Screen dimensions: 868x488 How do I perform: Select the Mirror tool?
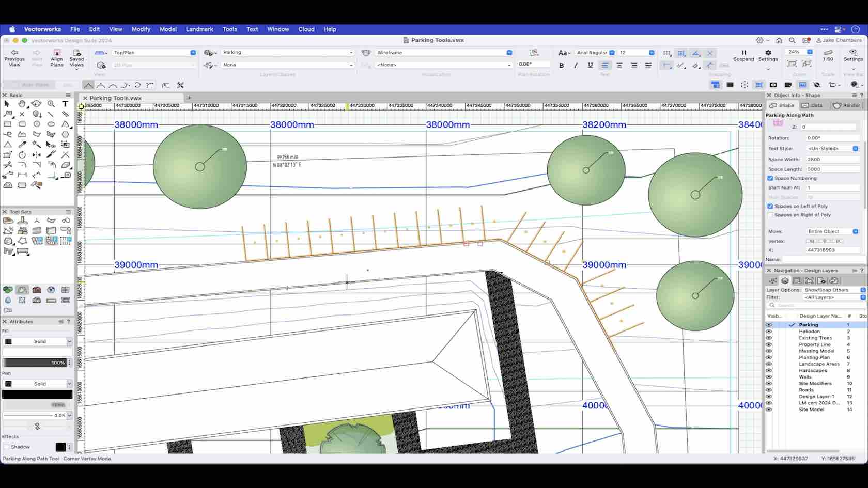[x=36, y=154]
